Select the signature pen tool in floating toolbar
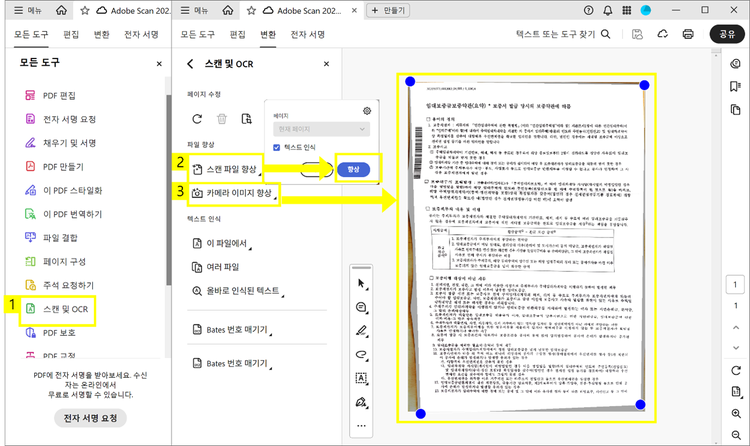 [x=361, y=402]
